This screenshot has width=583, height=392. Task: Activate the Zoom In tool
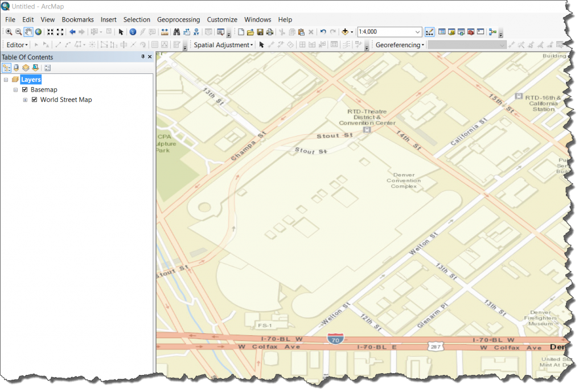(9, 32)
